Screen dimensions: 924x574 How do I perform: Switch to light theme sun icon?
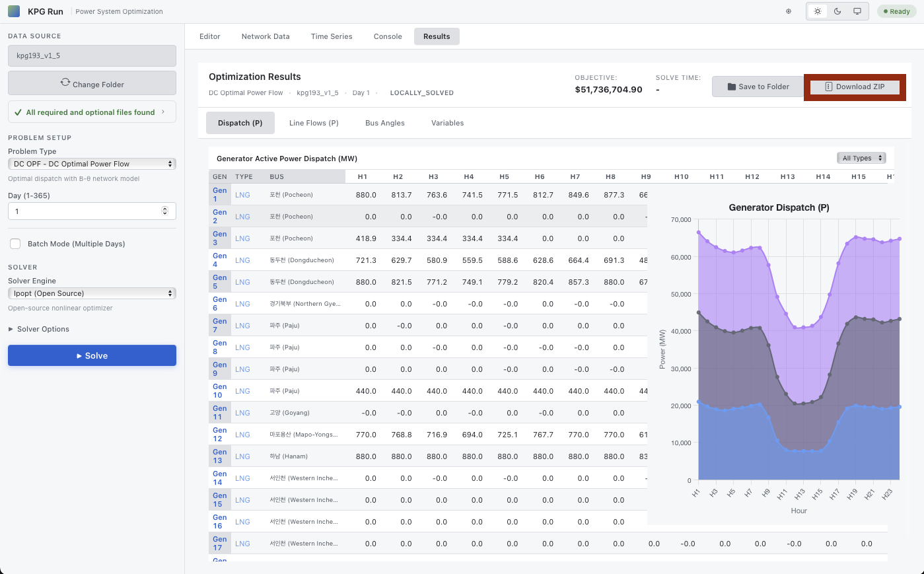click(818, 11)
